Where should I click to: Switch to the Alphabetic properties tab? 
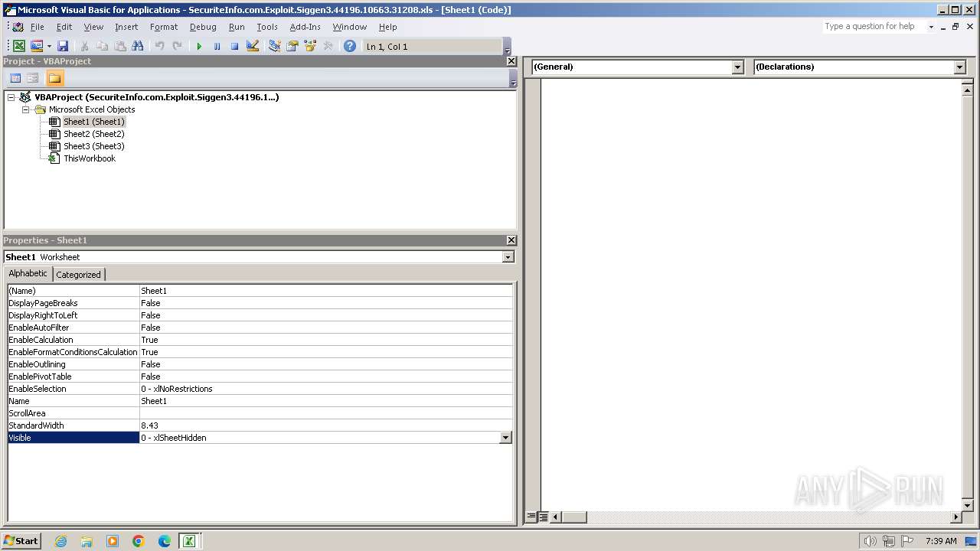click(x=28, y=274)
